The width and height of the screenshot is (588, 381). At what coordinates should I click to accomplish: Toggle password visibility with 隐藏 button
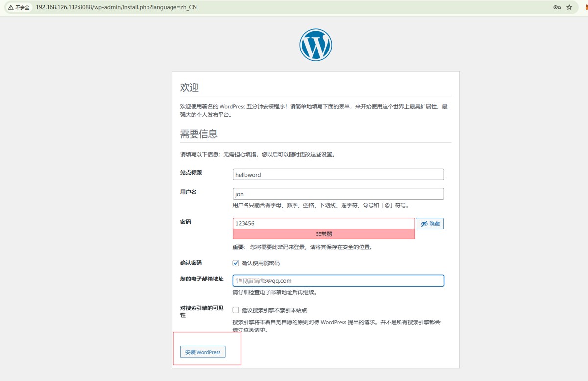click(430, 224)
